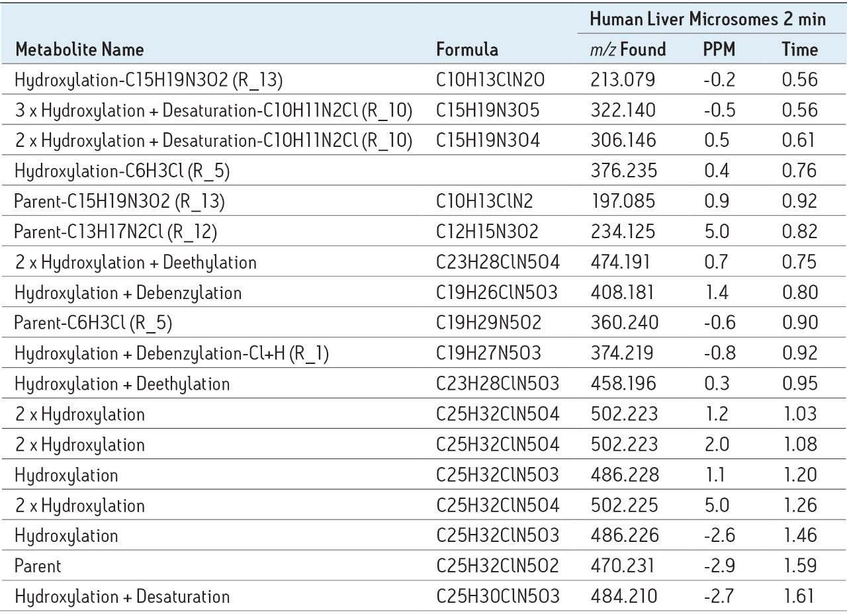Screen dimensions: 847x616
Task: Click Time value '0.95'
Action: click(799, 384)
